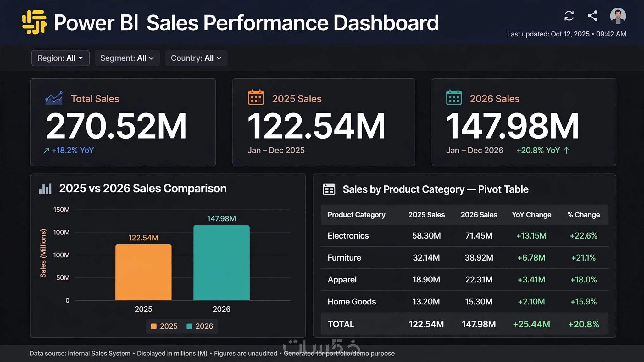Click the 50M y-axis label

click(63, 278)
